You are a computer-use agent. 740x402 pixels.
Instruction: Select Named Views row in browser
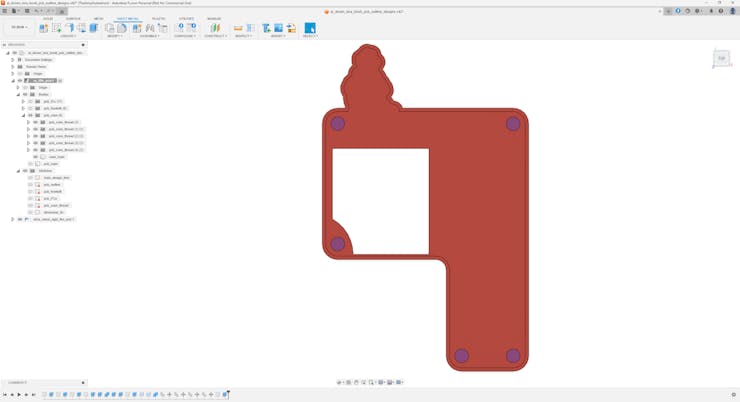click(36, 67)
